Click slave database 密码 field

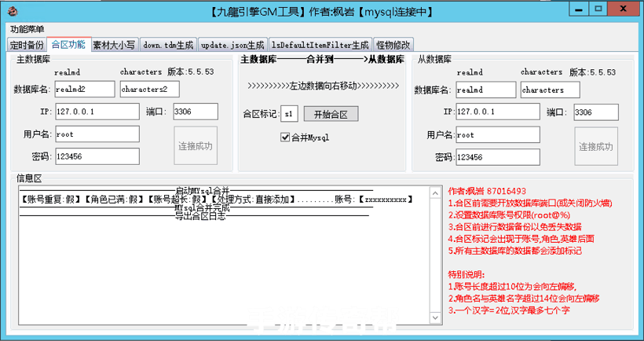point(498,157)
